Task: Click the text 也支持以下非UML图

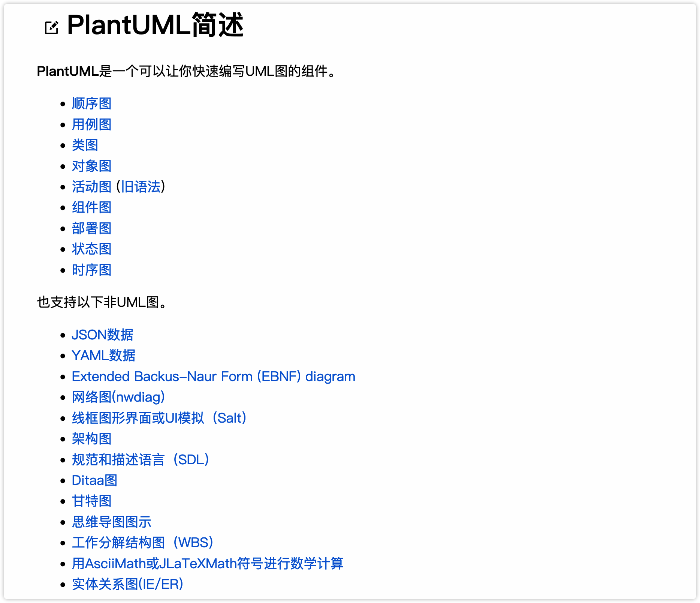Action: [102, 302]
